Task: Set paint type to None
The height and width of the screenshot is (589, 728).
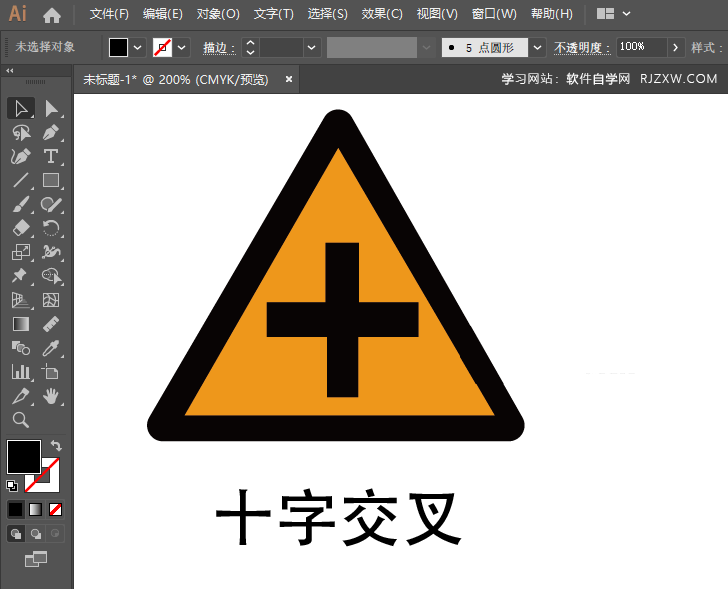Action: pyautogui.click(x=56, y=509)
